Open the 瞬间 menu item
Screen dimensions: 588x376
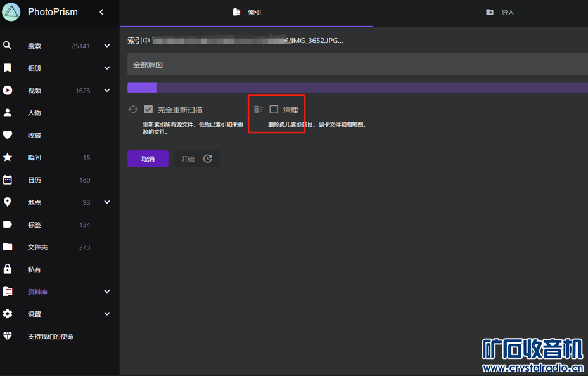pyautogui.click(x=60, y=157)
